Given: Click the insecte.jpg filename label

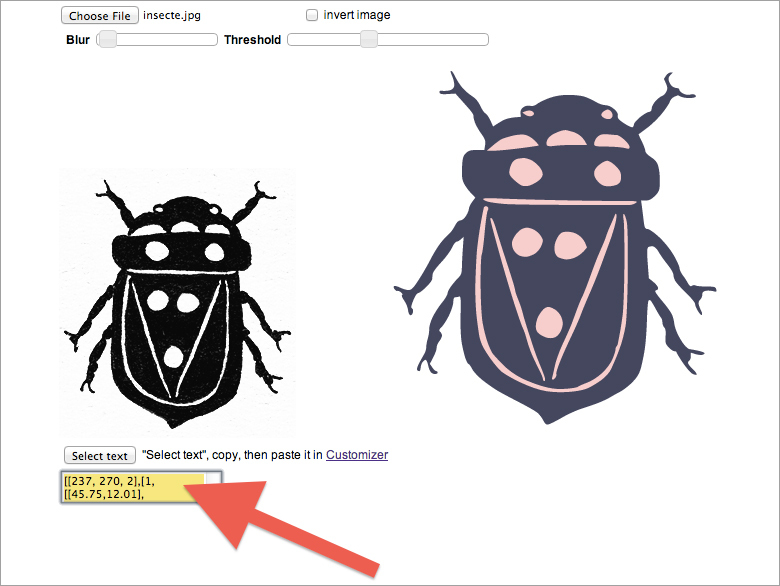Looking at the screenshot, I should click(x=172, y=16).
